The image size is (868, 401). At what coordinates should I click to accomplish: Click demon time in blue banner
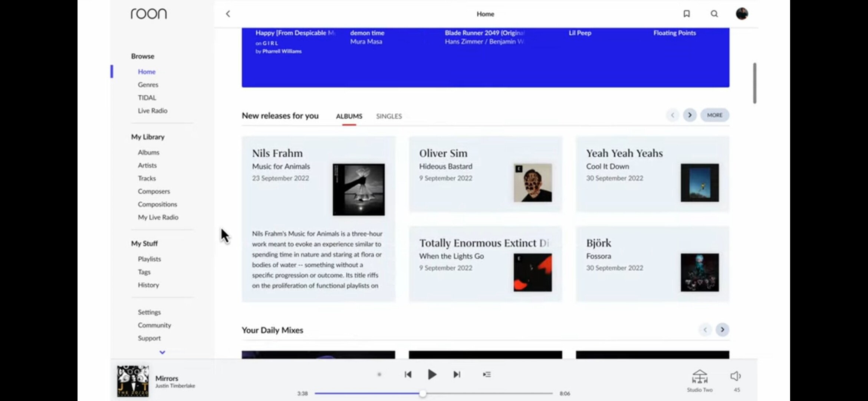pyautogui.click(x=367, y=33)
